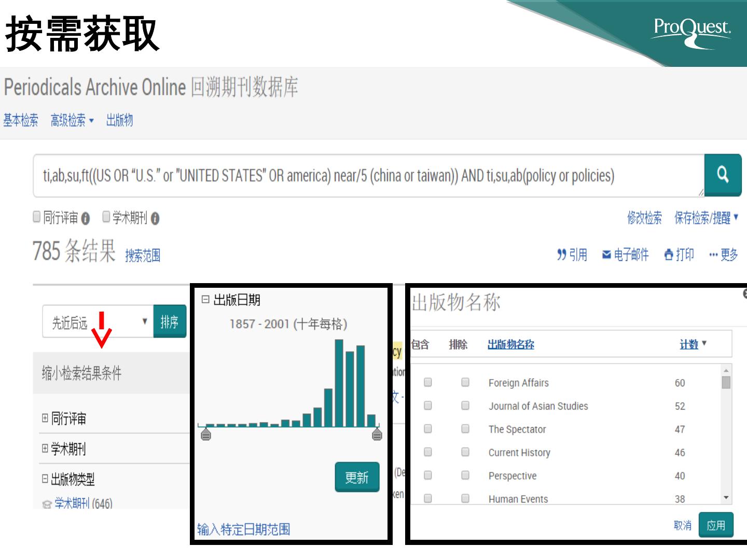
Task: Click 取消 in publication dialog
Action: click(683, 525)
